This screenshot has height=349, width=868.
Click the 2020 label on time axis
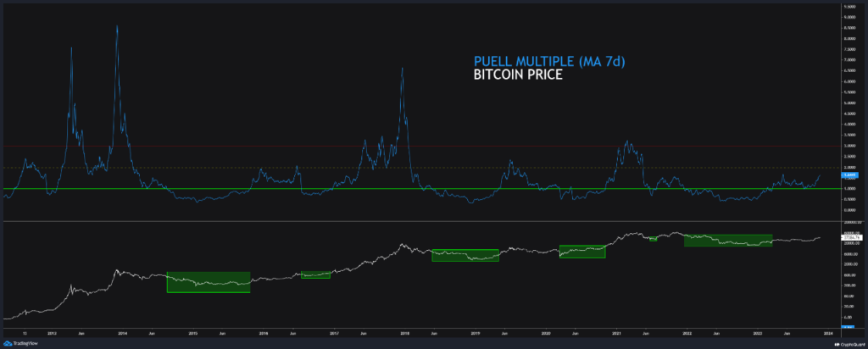[x=546, y=334]
